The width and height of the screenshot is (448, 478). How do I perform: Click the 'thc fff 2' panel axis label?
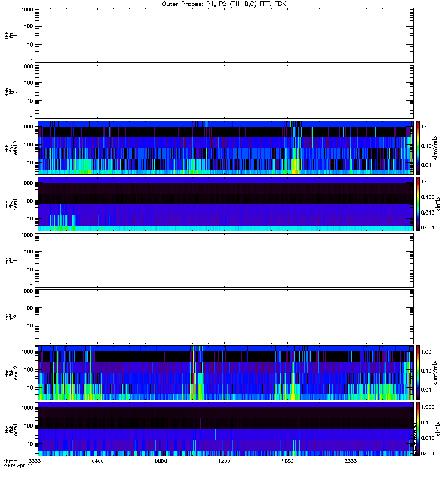click(x=11, y=317)
